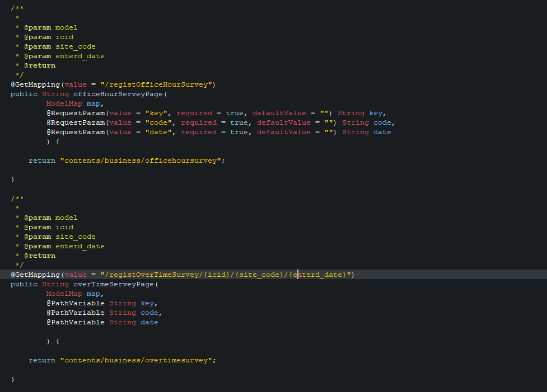Click the {enterd_date} path variable in mapping

click(317, 275)
